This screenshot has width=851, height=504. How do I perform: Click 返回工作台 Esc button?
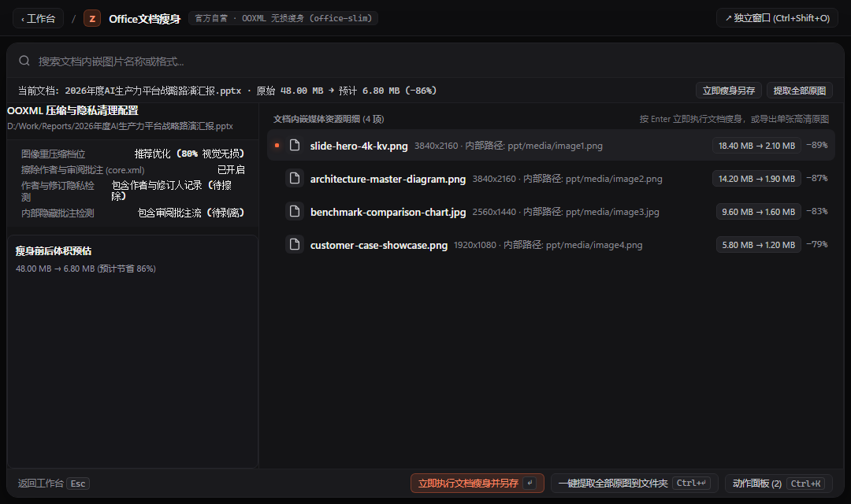[x=54, y=484]
